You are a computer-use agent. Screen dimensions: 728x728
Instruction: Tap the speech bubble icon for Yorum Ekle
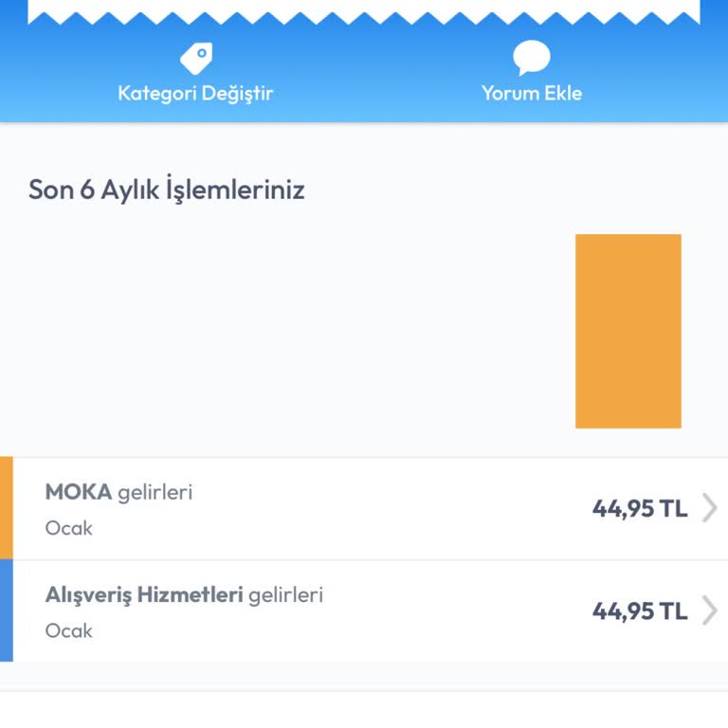click(532, 59)
